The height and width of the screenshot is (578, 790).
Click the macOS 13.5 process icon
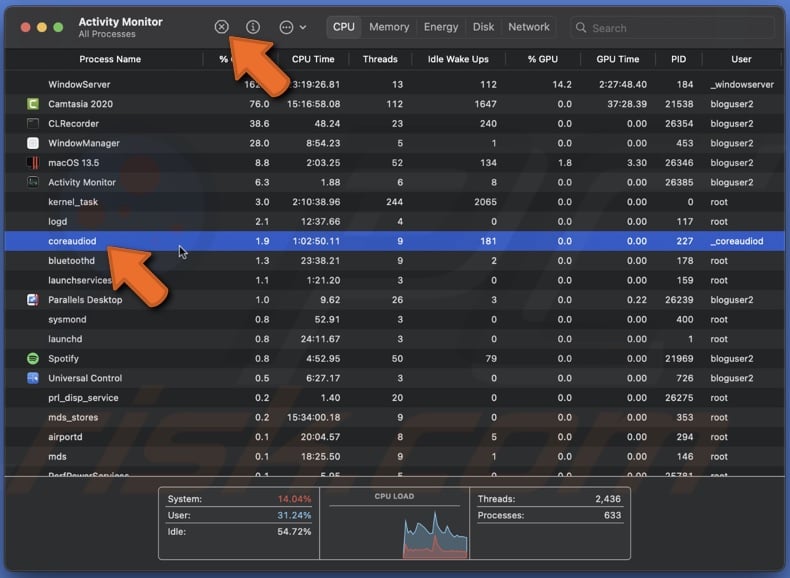click(x=33, y=163)
